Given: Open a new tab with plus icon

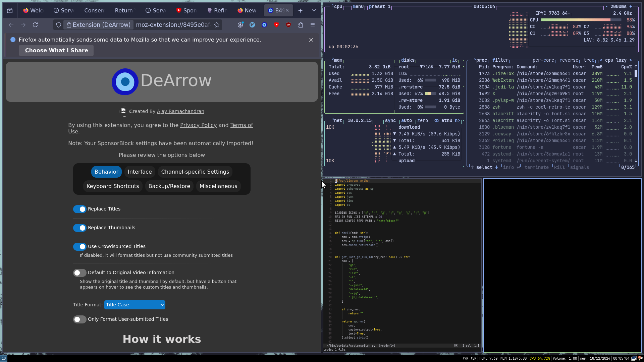Looking at the screenshot, I should point(301,11).
